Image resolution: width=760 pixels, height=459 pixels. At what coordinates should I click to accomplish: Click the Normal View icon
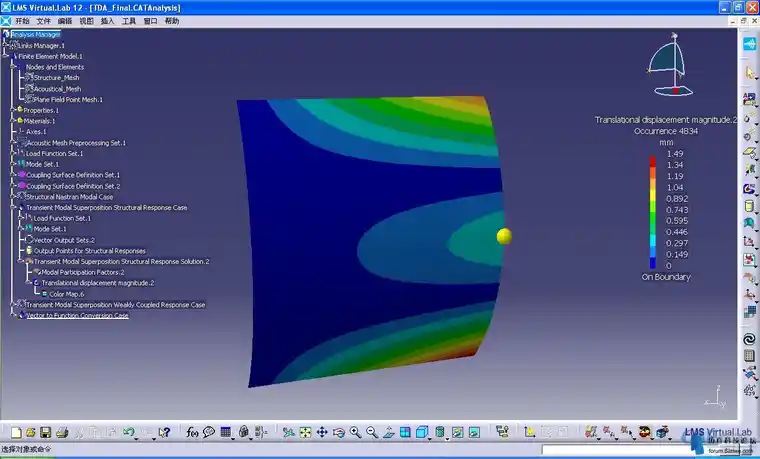389,432
